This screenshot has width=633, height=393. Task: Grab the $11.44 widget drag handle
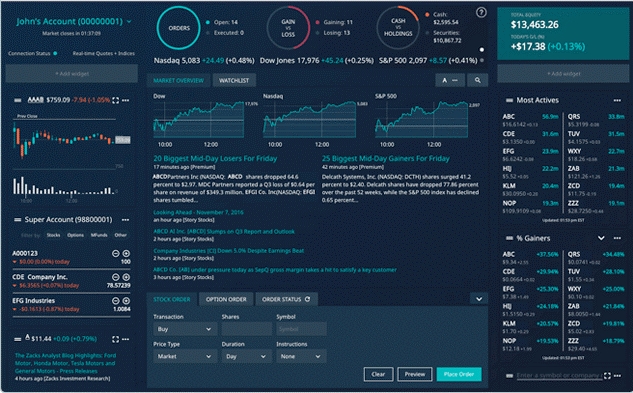click(x=18, y=339)
